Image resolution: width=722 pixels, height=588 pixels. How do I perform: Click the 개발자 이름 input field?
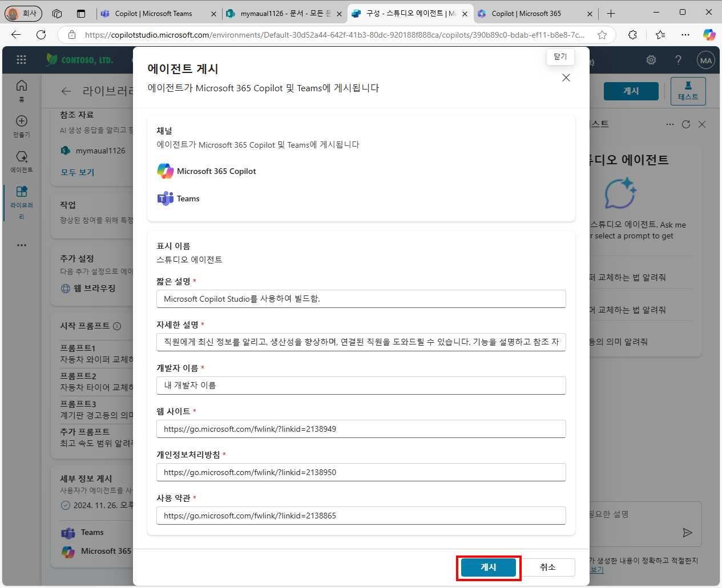point(361,386)
